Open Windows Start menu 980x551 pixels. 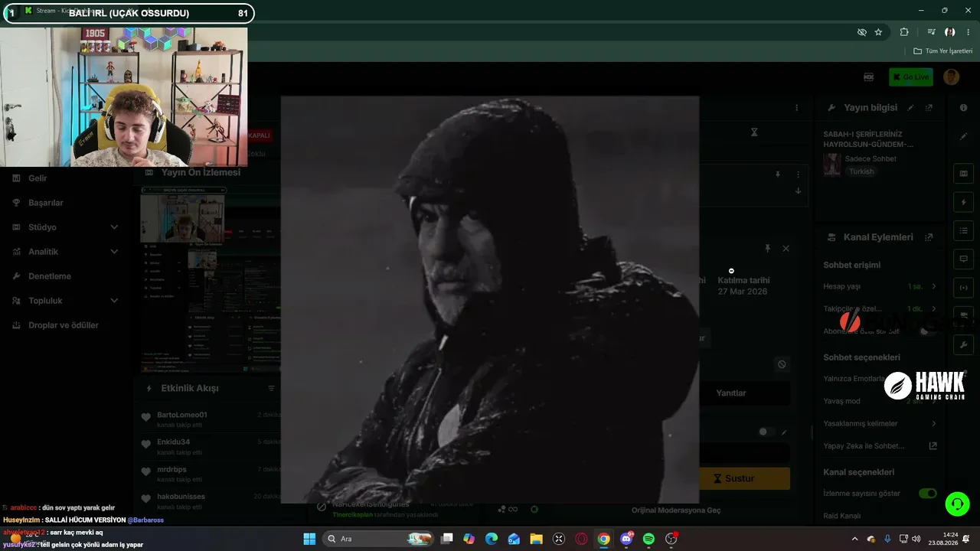(309, 539)
